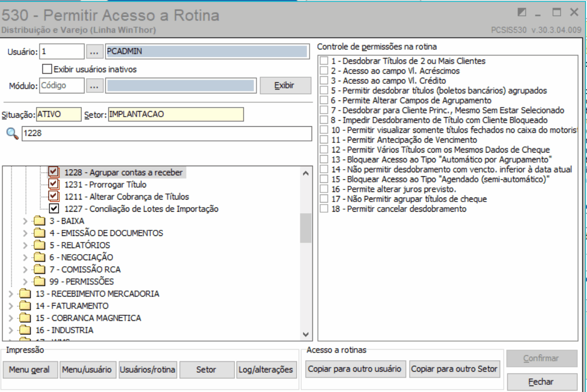
Task: Uncheck routine 1228 - Agrupar contas a receber
Action: tap(54, 172)
